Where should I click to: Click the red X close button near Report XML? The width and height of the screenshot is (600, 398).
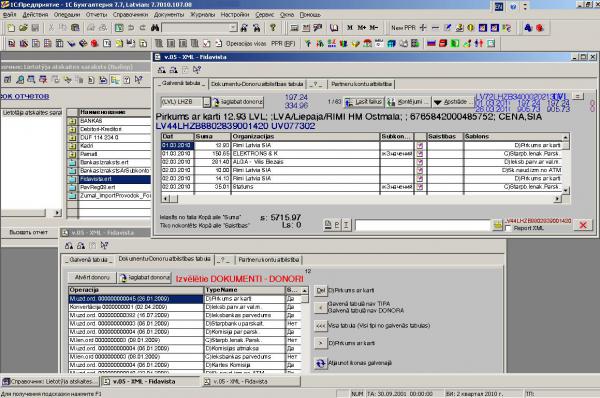pos(583,225)
